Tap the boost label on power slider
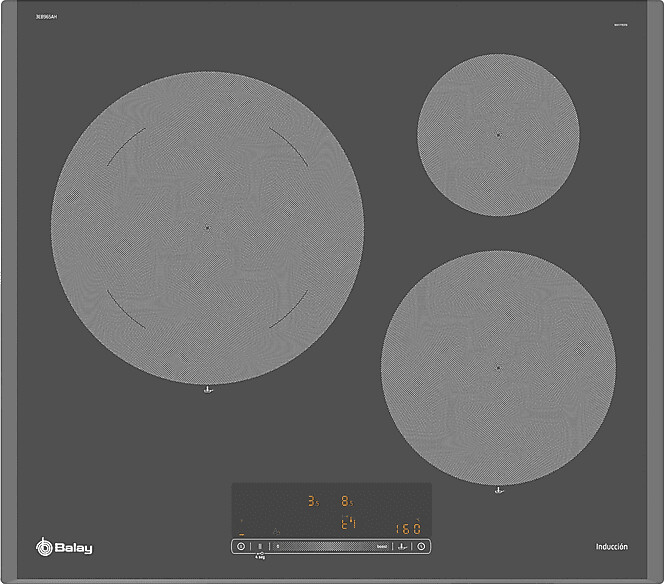 (382, 547)
